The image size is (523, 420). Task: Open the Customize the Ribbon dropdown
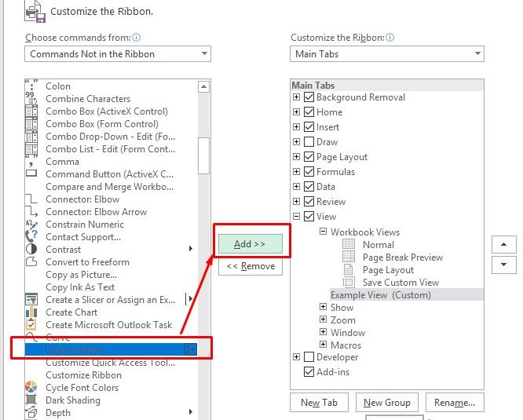pos(387,54)
